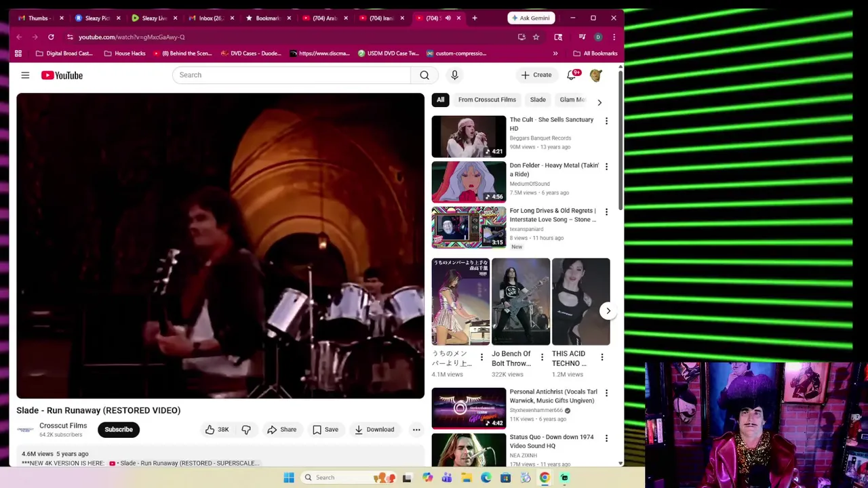Click the YouTube search input

pyautogui.click(x=292, y=75)
